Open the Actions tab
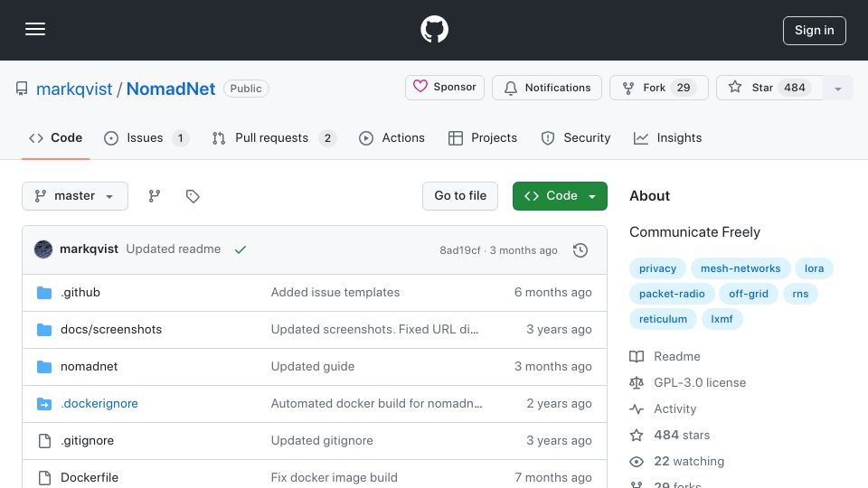Screen dimensions: 868x488 [x=392, y=137]
